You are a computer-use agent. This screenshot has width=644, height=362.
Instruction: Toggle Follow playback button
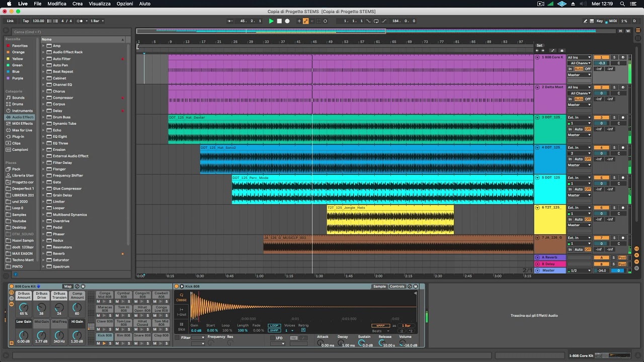click(230, 21)
